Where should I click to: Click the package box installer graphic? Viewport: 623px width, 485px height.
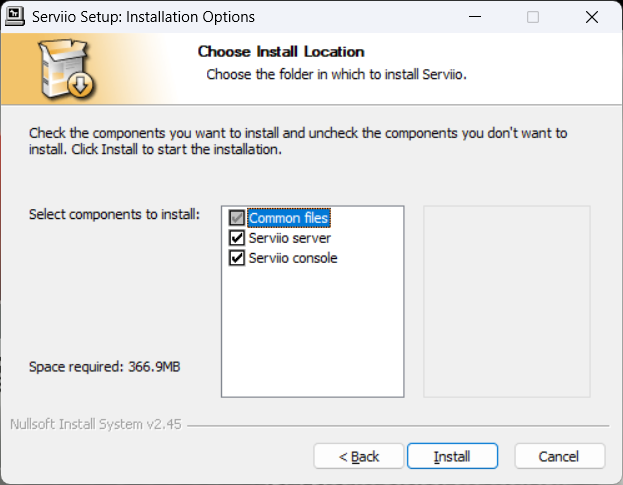click(x=66, y=68)
